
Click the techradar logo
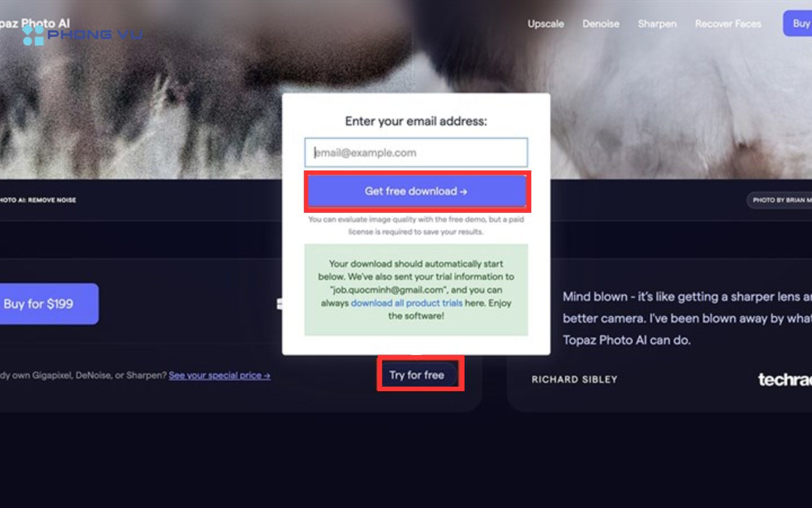pos(785,379)
